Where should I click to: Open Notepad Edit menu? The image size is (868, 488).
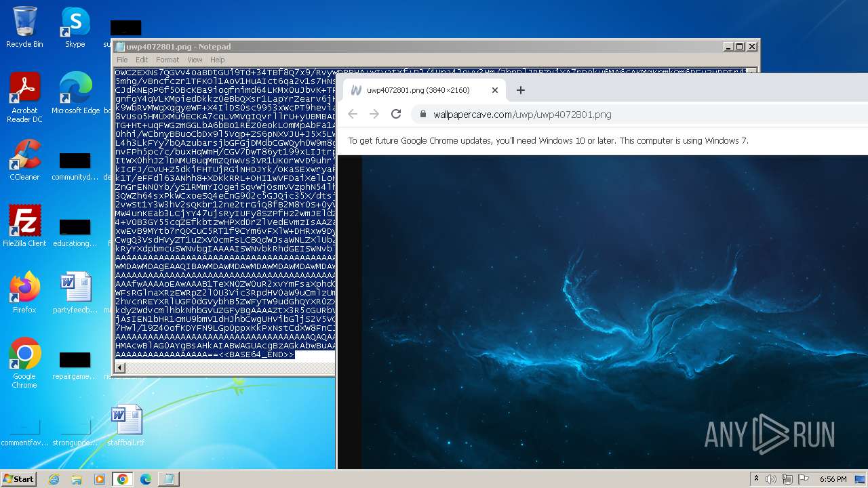click(x=142, y=60)
